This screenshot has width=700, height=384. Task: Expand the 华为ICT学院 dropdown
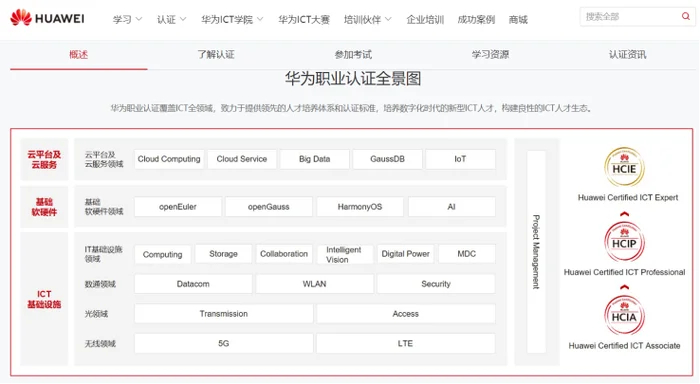click(232, 20)
